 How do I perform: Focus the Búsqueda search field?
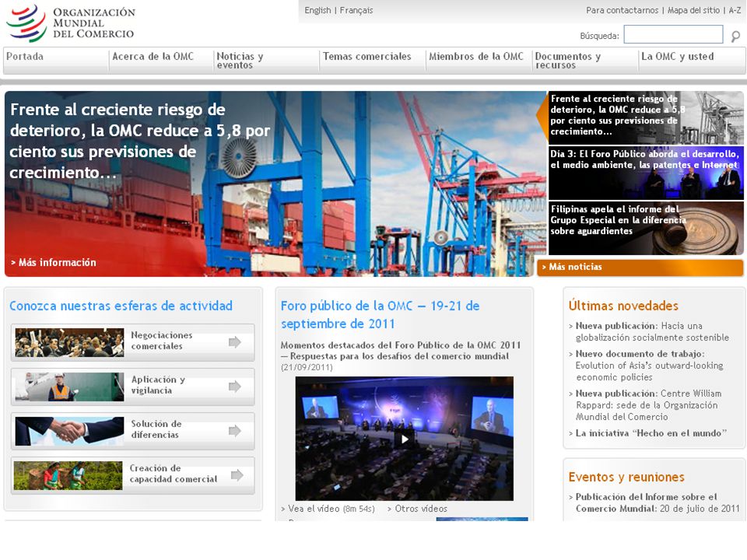coord(673,35)
